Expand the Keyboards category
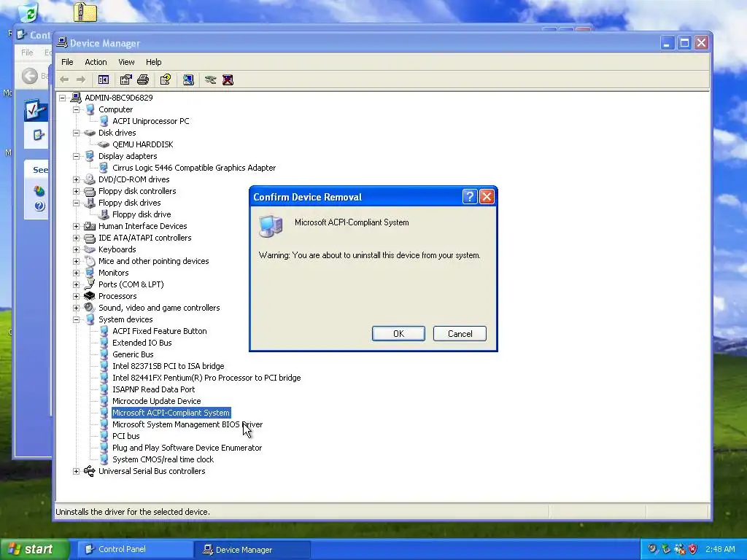The image size is (747, 560). tap(76, 249)
